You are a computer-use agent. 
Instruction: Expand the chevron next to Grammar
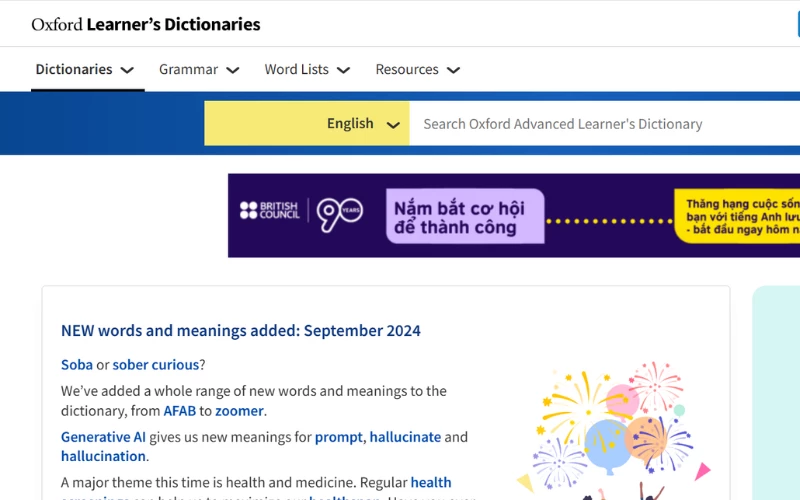click(x=233, y=70)
